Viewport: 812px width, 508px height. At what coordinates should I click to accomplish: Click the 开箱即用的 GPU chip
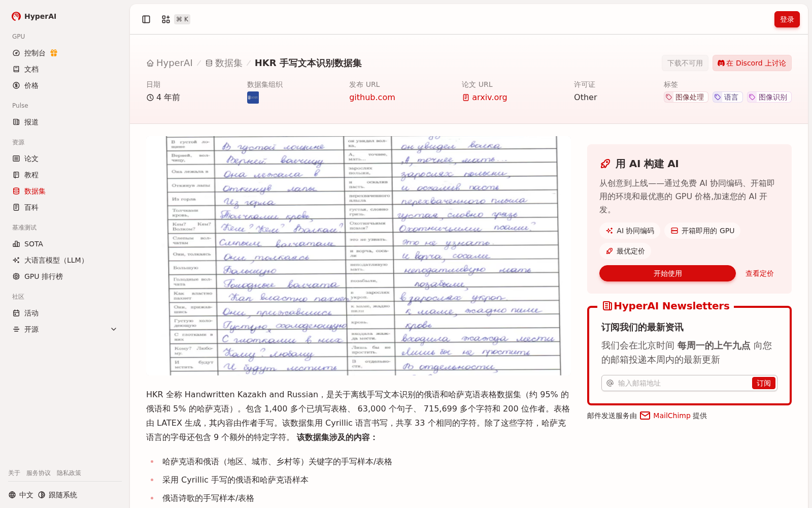[702, 231]
